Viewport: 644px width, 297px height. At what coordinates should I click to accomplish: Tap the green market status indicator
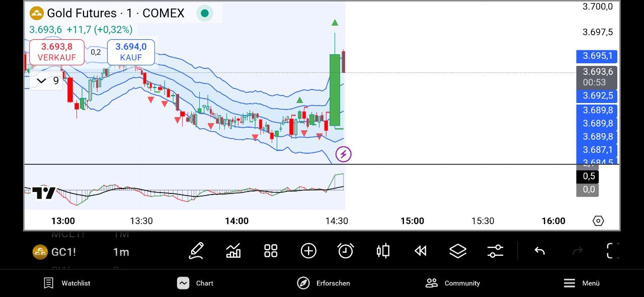click(205, 14)
